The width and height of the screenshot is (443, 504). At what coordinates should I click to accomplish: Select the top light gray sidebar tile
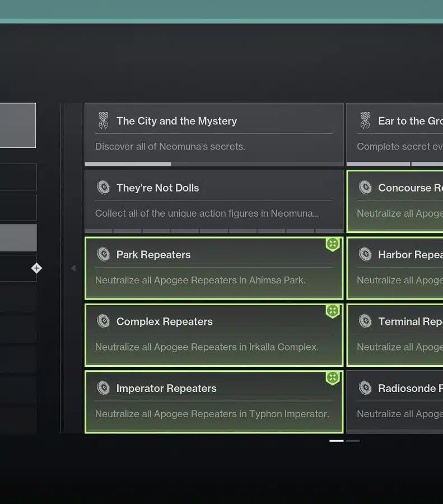pos(18,125)
